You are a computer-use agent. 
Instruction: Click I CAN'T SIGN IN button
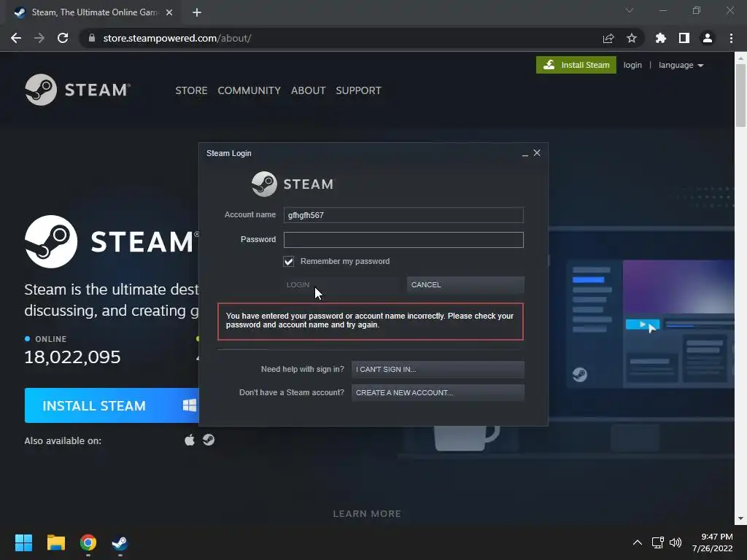point(438,369)
